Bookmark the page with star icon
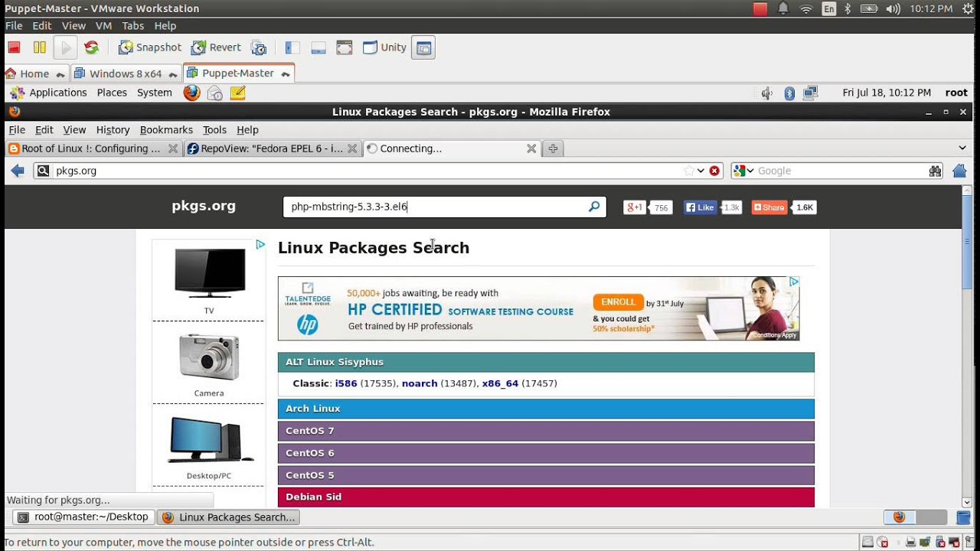Image resolution: width=980 pixels, height=551 pixels. tap(689, 171)
